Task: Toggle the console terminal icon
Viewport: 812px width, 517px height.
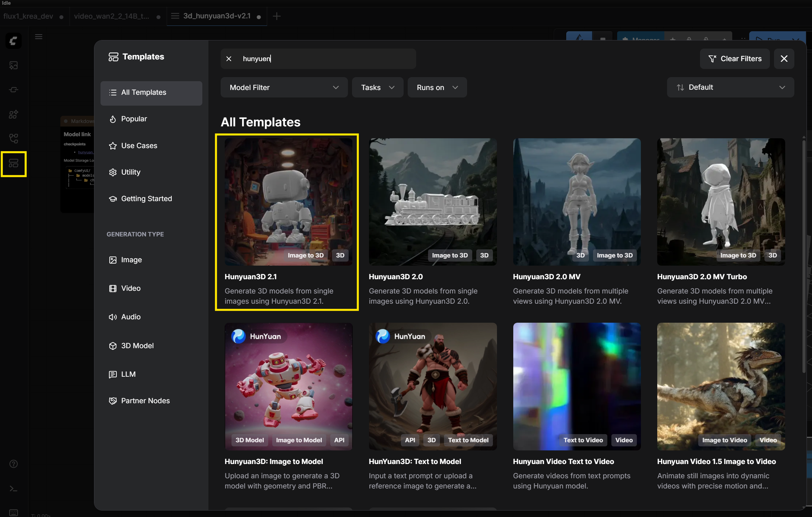Action: click(x=14, y=489)
